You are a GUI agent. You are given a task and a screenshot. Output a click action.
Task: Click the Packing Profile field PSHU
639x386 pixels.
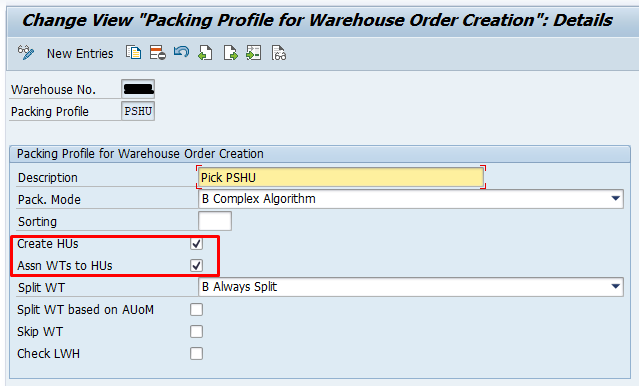138,111
